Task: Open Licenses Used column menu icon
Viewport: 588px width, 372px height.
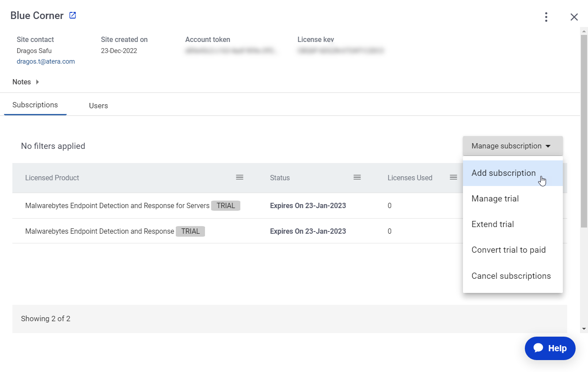Action: (x=453, y=177)
